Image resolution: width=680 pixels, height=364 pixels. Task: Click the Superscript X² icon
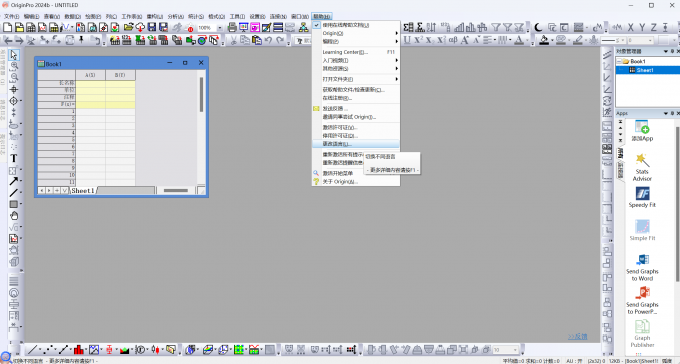coord(418,40)
